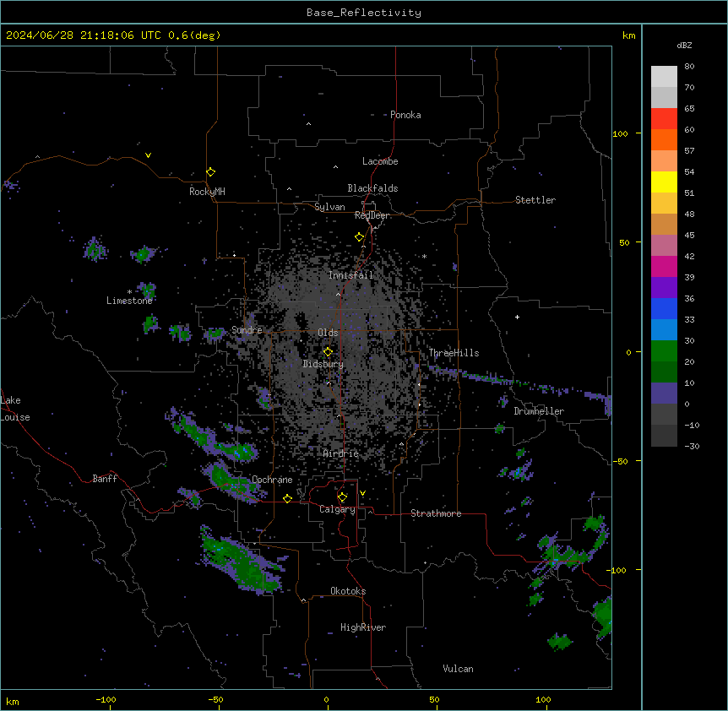Click the 48 value in the dBZ legend
Viewport: 728px width, 711px height.
(689, 214)
